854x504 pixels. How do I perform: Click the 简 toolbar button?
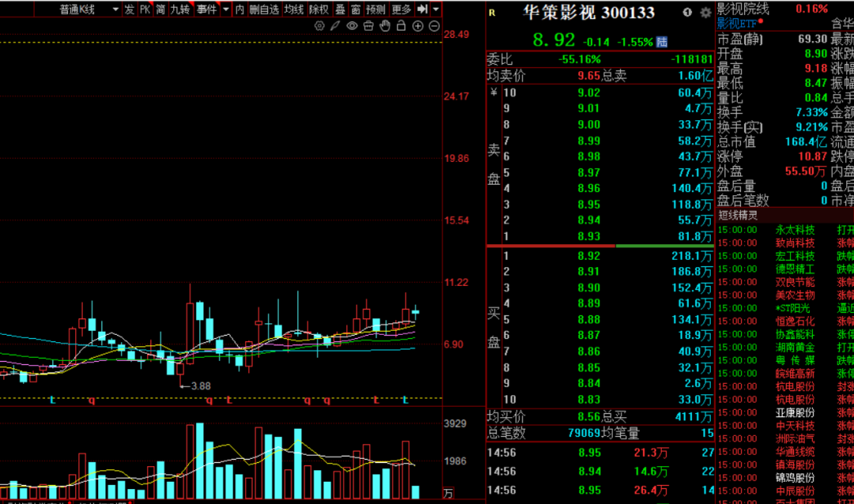coord(161,9)
